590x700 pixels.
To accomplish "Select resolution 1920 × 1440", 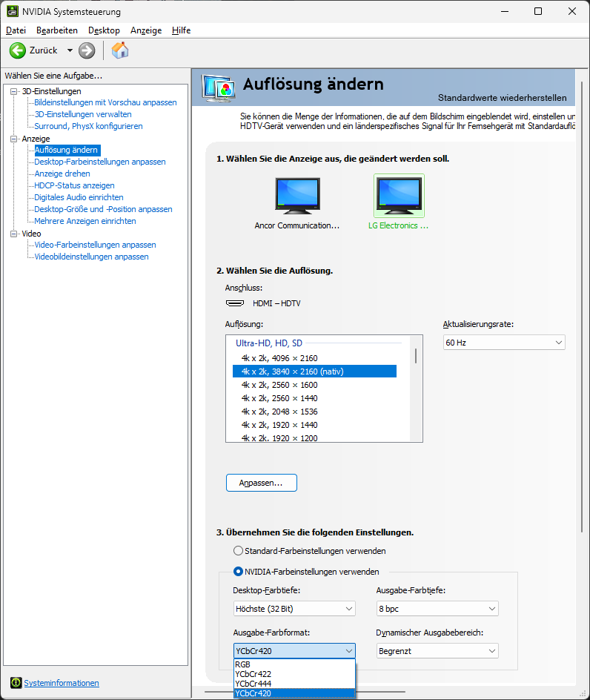I will coord(314,425).
